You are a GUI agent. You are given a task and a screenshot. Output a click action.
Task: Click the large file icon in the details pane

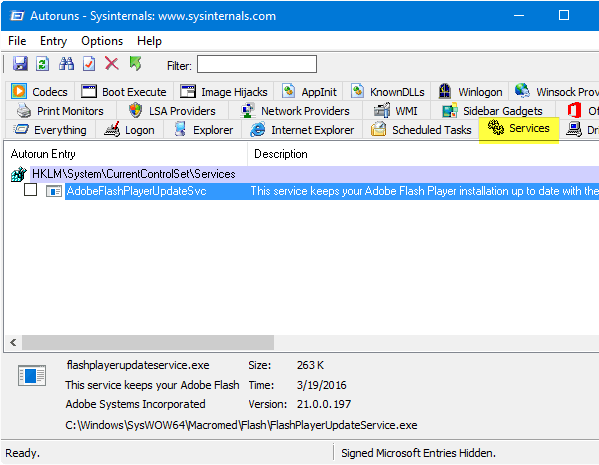click(x=32, y=375)
